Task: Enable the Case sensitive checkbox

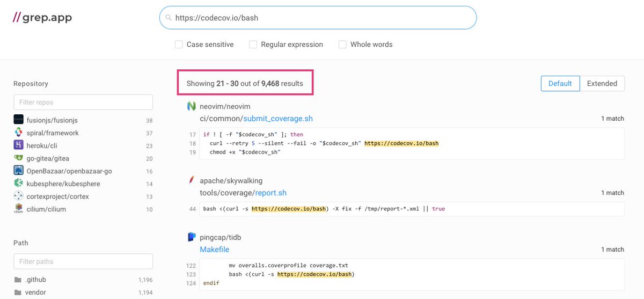Action: [179, 45]
